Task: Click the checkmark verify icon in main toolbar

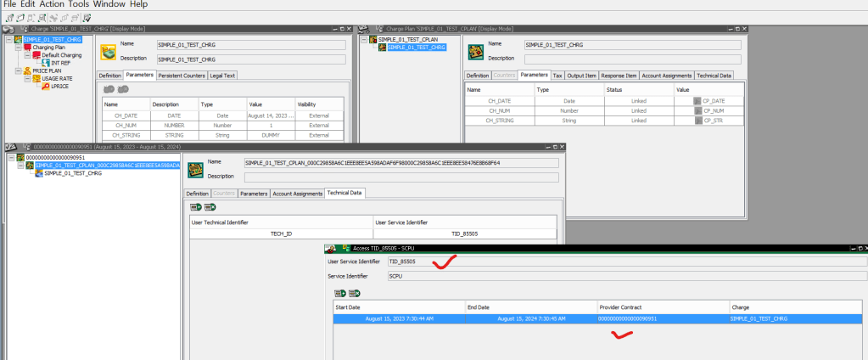Action: point(87,19)
